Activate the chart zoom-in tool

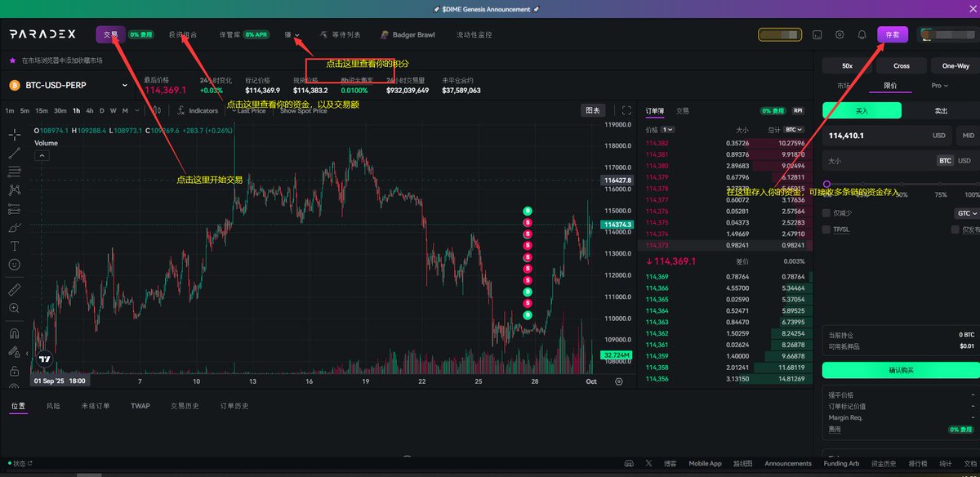click(14, 308)
